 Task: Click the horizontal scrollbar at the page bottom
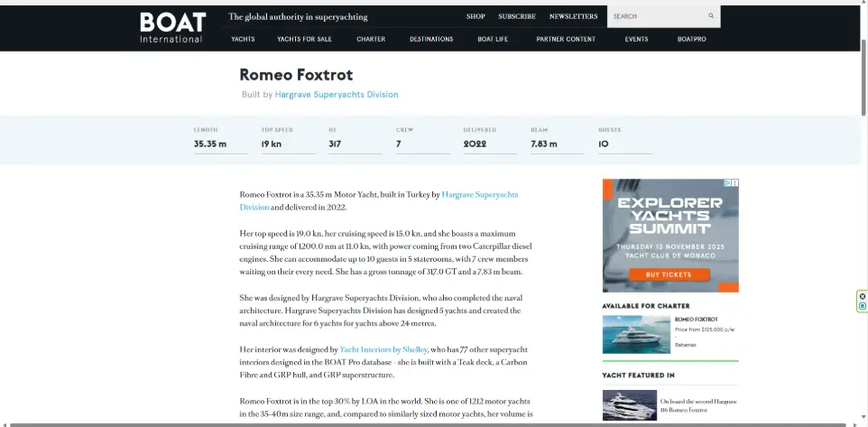(424, 423)
